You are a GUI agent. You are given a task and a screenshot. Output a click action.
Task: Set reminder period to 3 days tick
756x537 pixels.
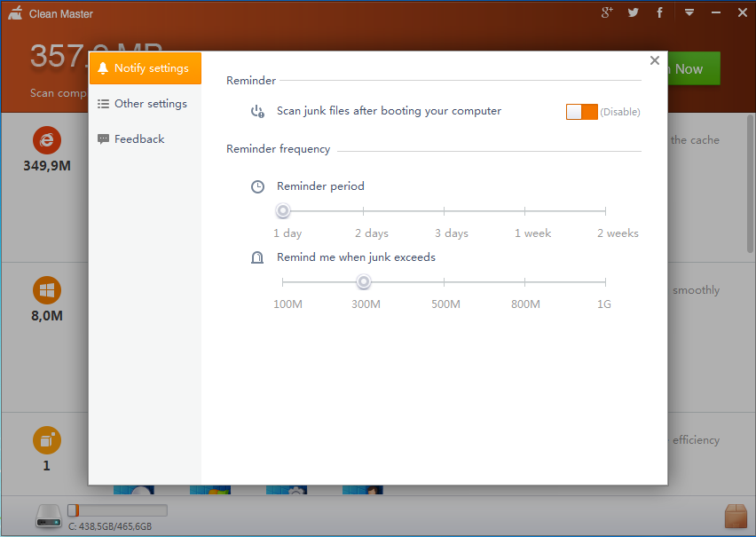(444, 211)
